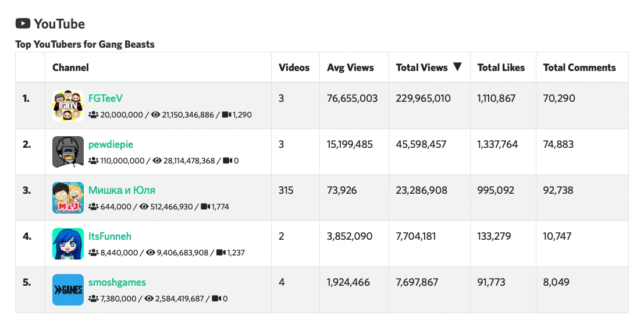Sort table by Avg Views column
Image resolution: width=644 pixels, height=334 pixels.
[x=350, y=67]
